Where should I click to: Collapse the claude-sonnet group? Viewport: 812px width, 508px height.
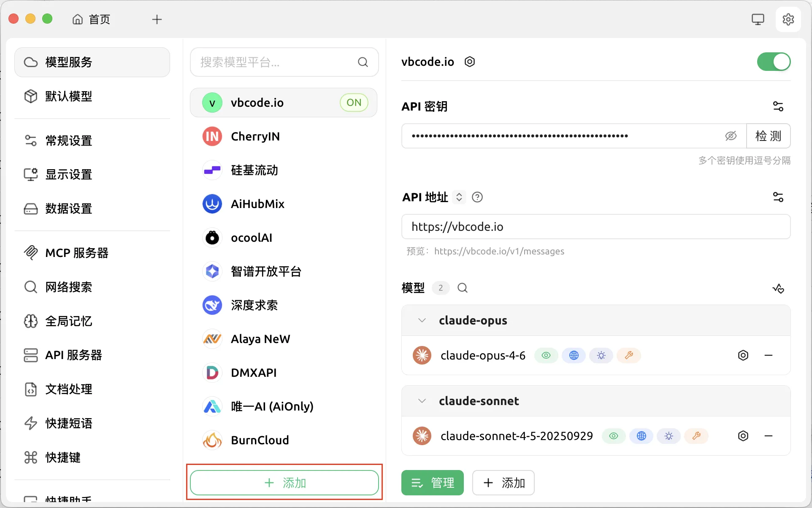[422, 401]
